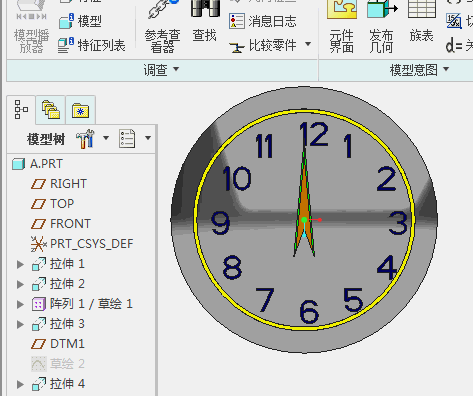473x396 pixels.
Task: Click the part icon beside A.PRT
Action: 19,164
